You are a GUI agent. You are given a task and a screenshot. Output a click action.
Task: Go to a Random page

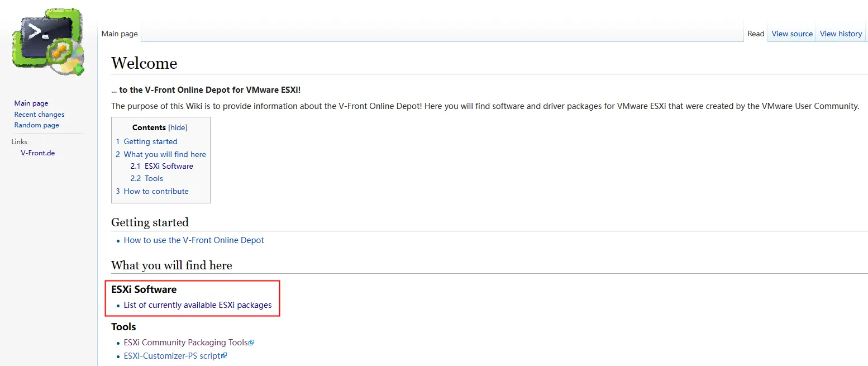[36, 125]
